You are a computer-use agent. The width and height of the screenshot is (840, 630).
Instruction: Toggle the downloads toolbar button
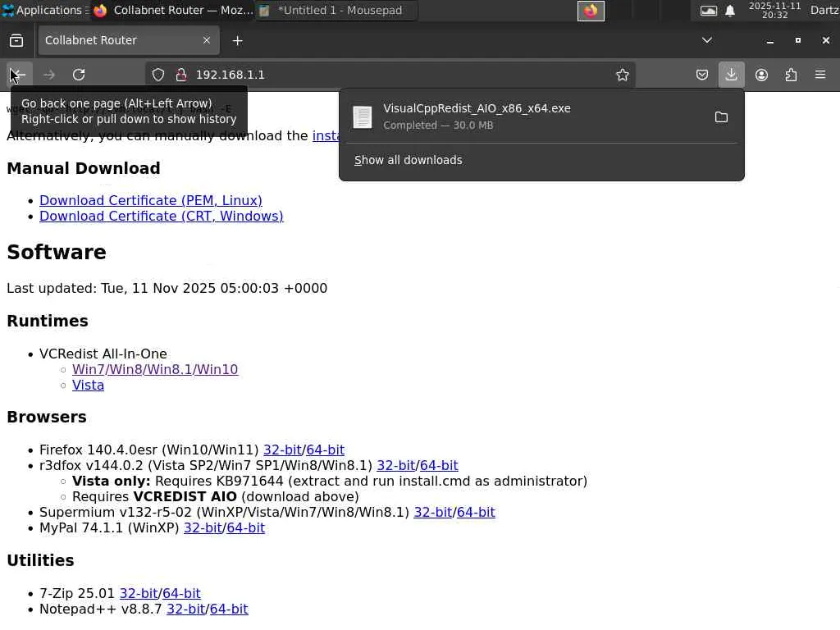pos(731,75)
